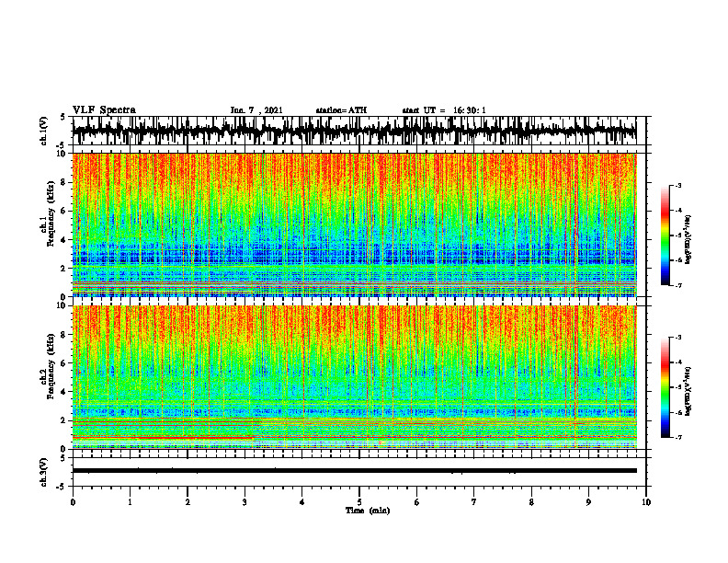Screen dimensions: 728x563
Task: Click the "-3" label on ch.1 colorbar
Action: (x=678, y=185)
